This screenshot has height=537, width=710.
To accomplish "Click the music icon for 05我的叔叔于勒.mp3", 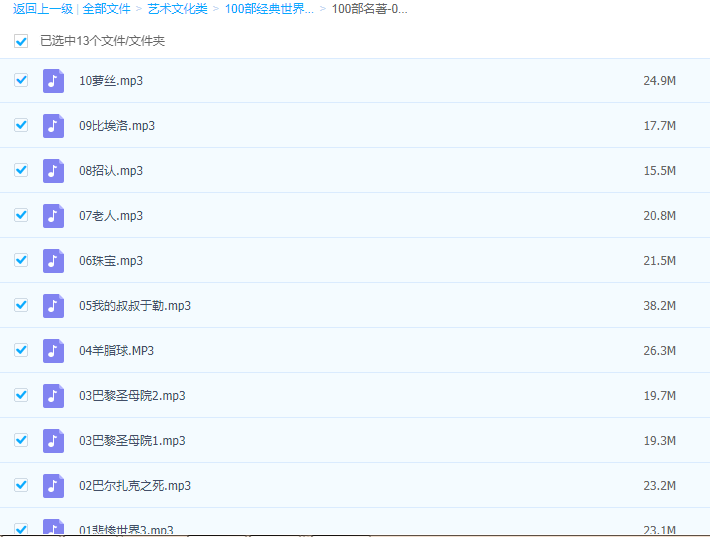I will (x=54, y=306).
